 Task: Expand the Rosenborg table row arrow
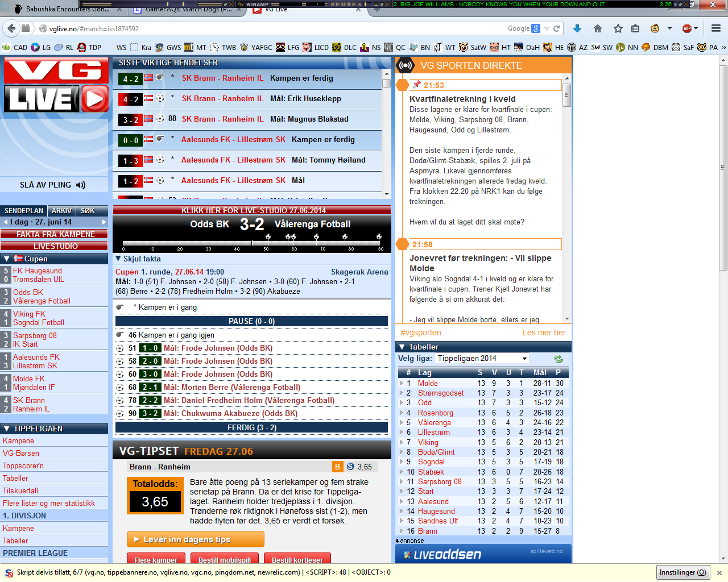pos(402,413)
